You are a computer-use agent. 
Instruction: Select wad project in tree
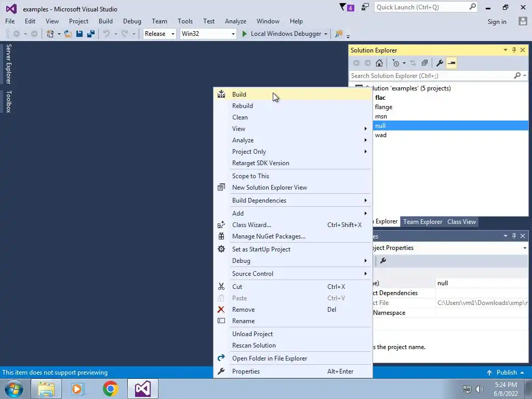tap(381, 135)
